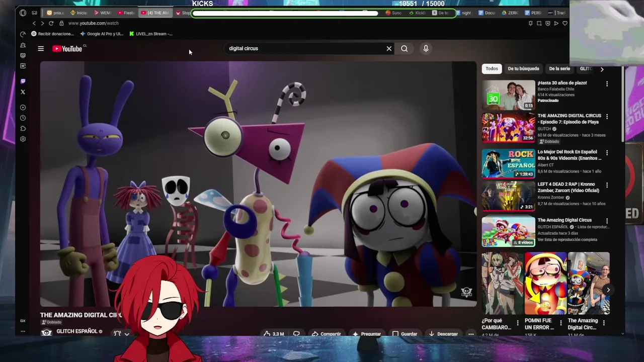This screenshot has width=644, height=362.
Task: Open options for Left 4 Dead 2 Rap
Action: tap(607, 185)
